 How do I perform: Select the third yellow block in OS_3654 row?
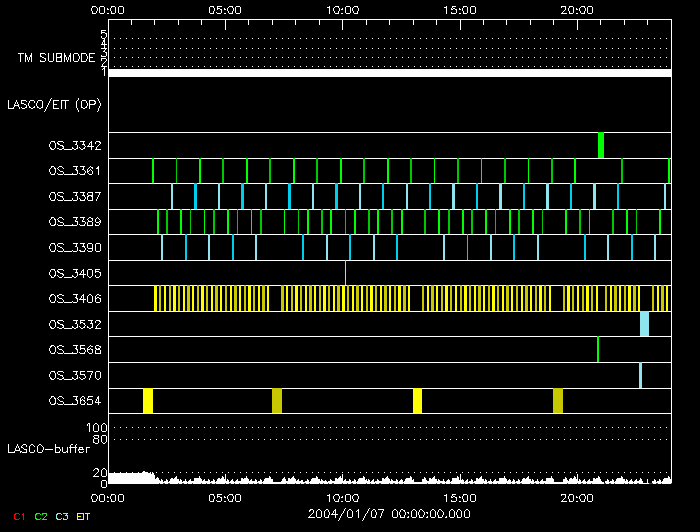pos(417,401)
